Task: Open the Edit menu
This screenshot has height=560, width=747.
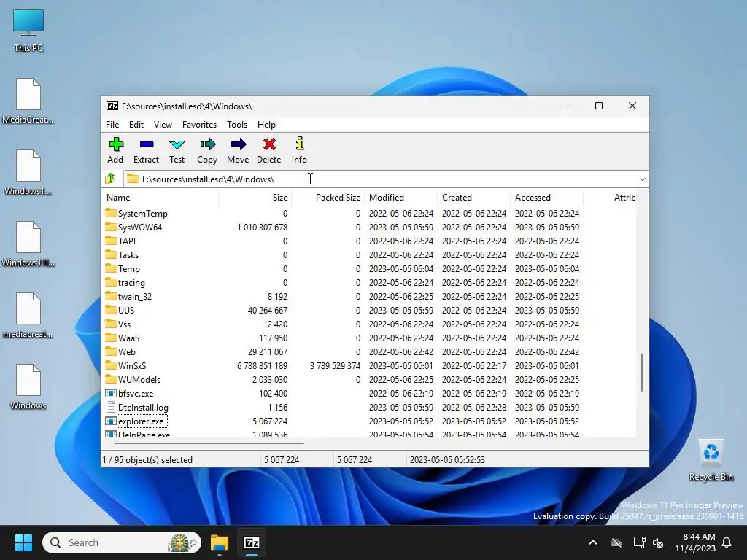Action: (136, 124)
